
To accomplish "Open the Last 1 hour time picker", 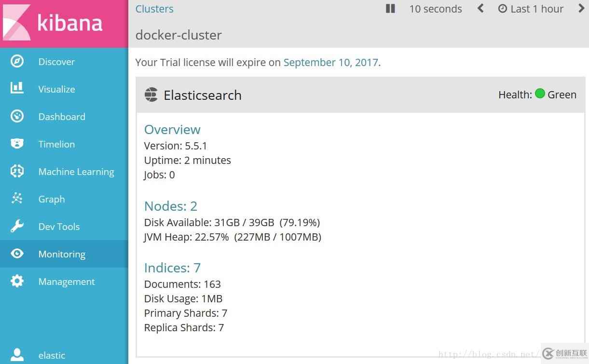I will click(531, 9).
